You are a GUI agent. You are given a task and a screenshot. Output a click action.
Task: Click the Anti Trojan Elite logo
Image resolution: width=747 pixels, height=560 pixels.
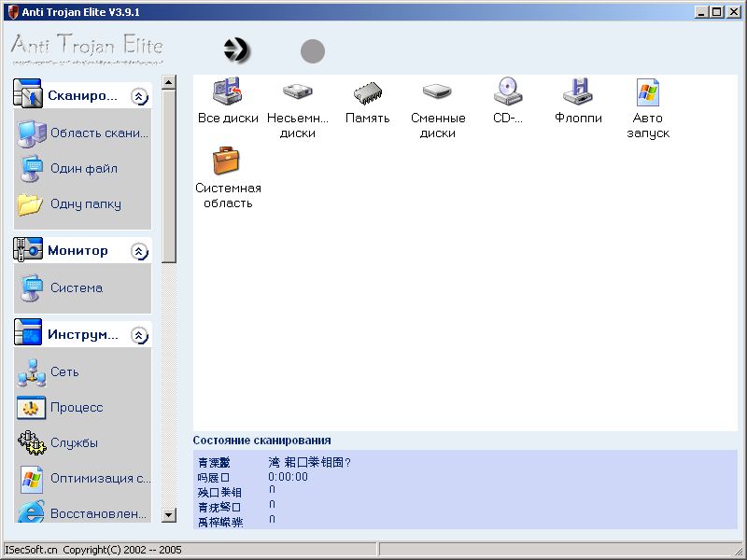(87, 48)
